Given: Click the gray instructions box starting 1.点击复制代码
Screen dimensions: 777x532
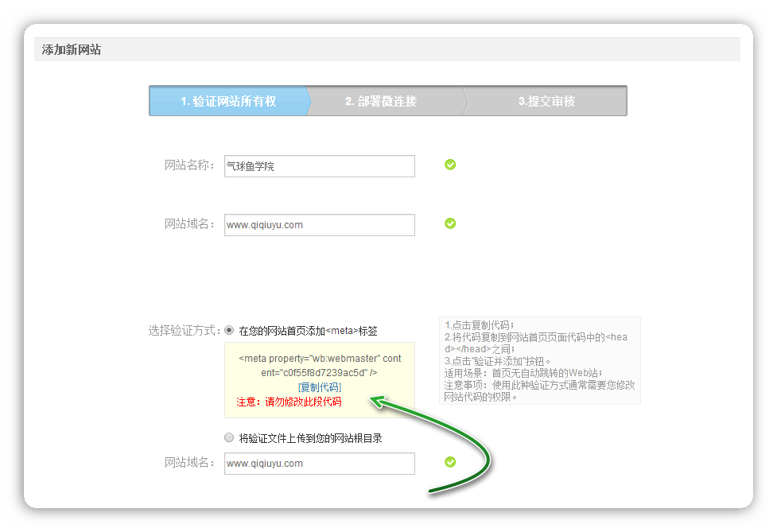Looking at the screenshot, I should point(539,360).
